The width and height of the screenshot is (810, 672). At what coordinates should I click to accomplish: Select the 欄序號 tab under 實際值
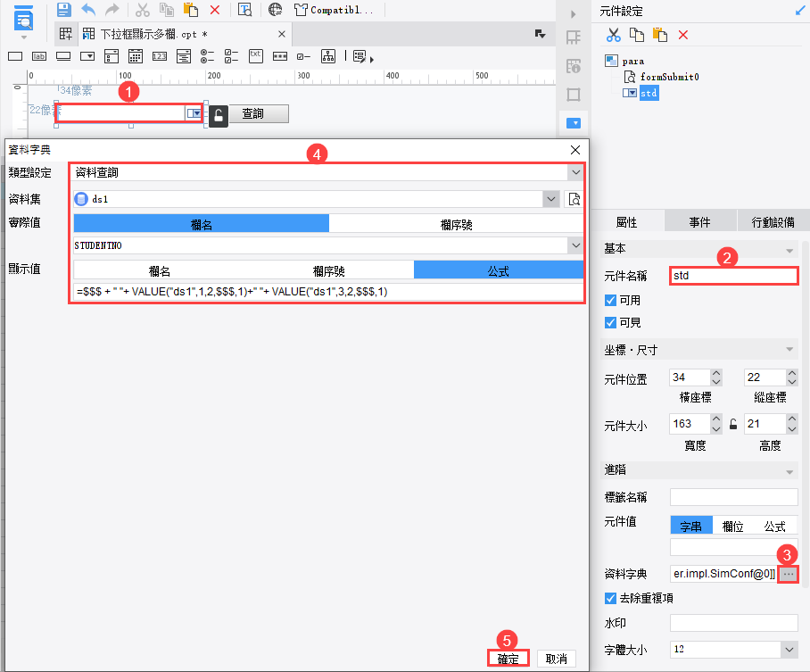point(456,224)
